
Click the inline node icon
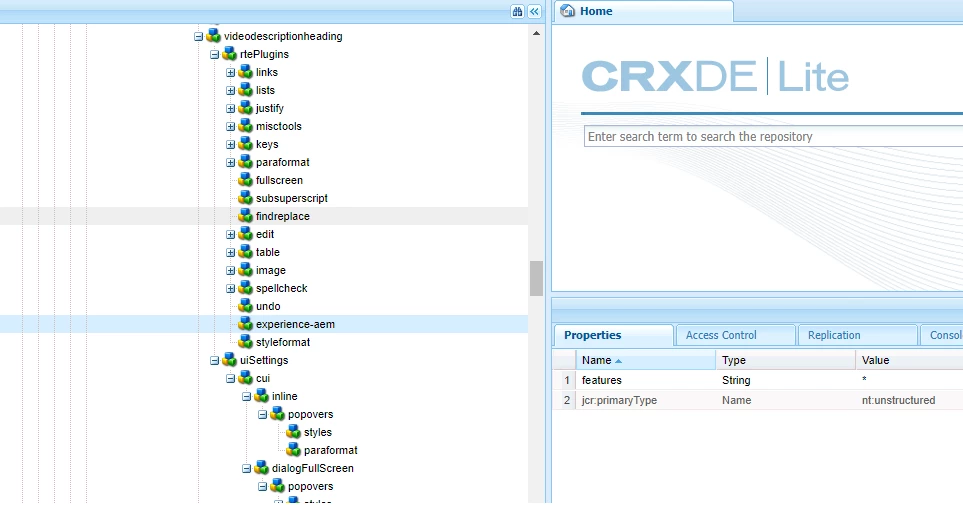262,396
